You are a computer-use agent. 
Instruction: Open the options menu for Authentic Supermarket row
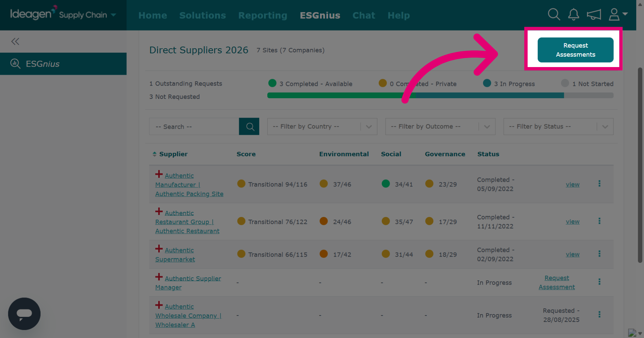point(599,254)
